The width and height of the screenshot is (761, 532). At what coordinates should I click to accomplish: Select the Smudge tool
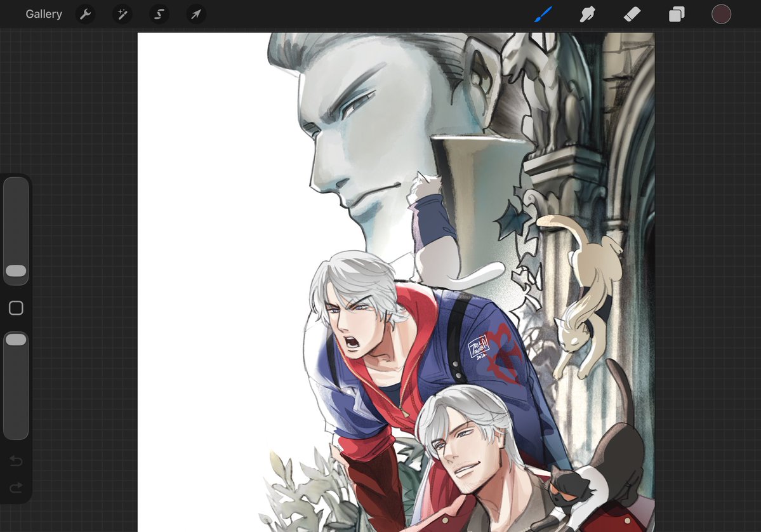pyautogui.click(x=587, y=14)
